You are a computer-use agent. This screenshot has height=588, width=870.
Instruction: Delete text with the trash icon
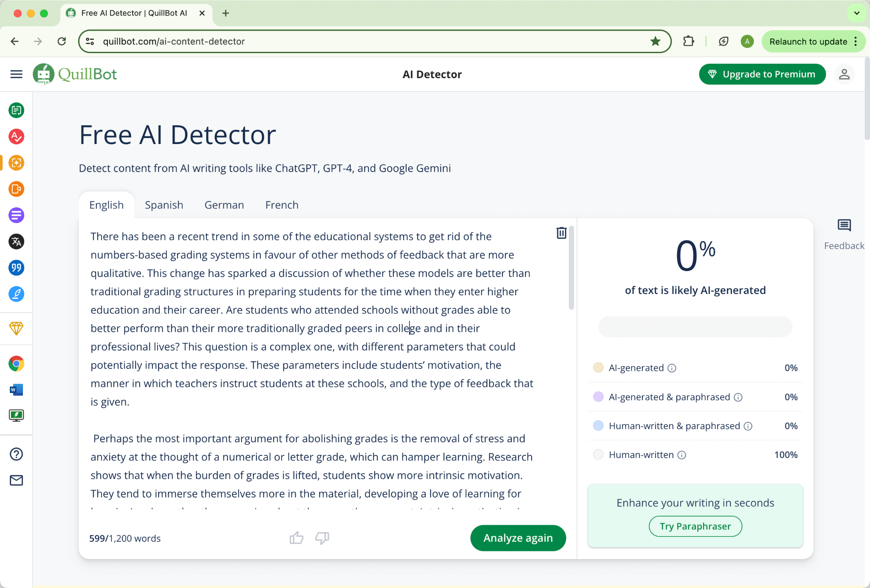point(562,233)
